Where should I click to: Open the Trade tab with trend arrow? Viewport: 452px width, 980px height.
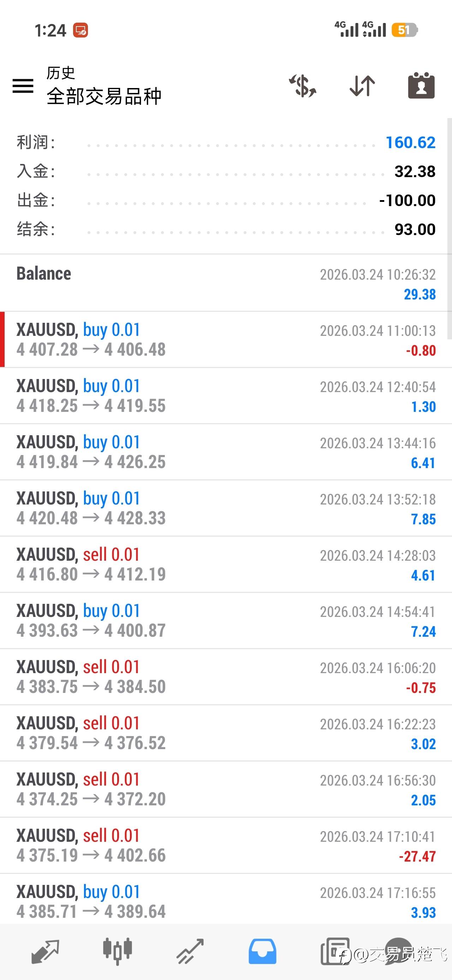[190, 951]
